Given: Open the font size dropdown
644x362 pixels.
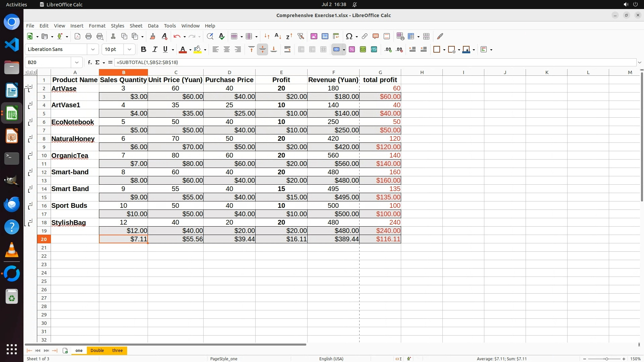Looking at the screenshot, I should pos(129,49).
